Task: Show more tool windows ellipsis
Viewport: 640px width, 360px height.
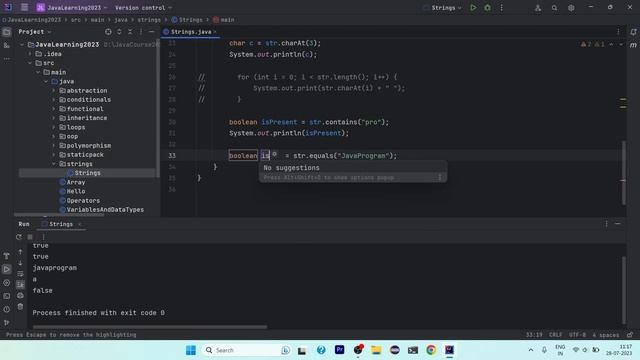Action: (7, 59)
